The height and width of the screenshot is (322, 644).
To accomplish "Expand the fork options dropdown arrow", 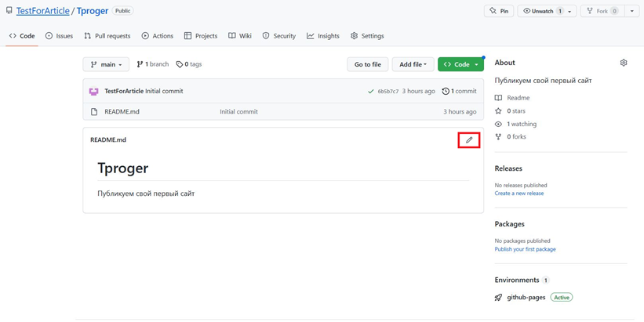I will tap(632, 11).
